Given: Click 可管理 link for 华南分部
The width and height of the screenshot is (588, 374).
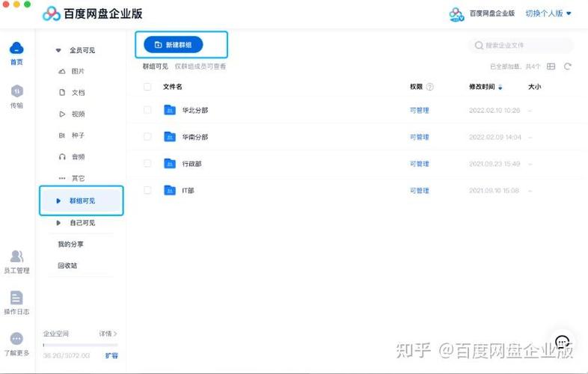Looking at the screenshot, I should (419, 137).
